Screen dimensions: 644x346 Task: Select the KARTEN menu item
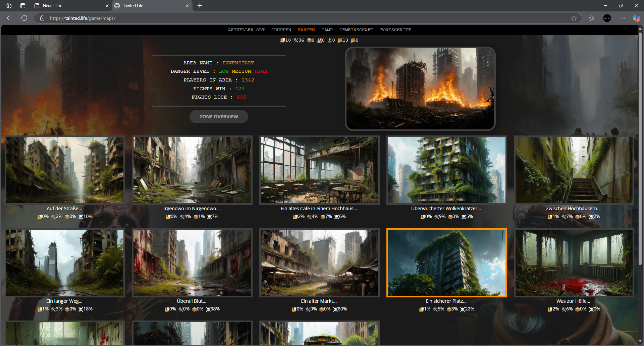306,30
